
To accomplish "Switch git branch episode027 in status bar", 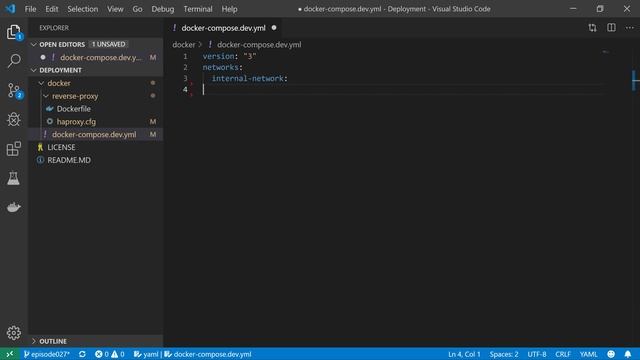I will click(47, 354).
